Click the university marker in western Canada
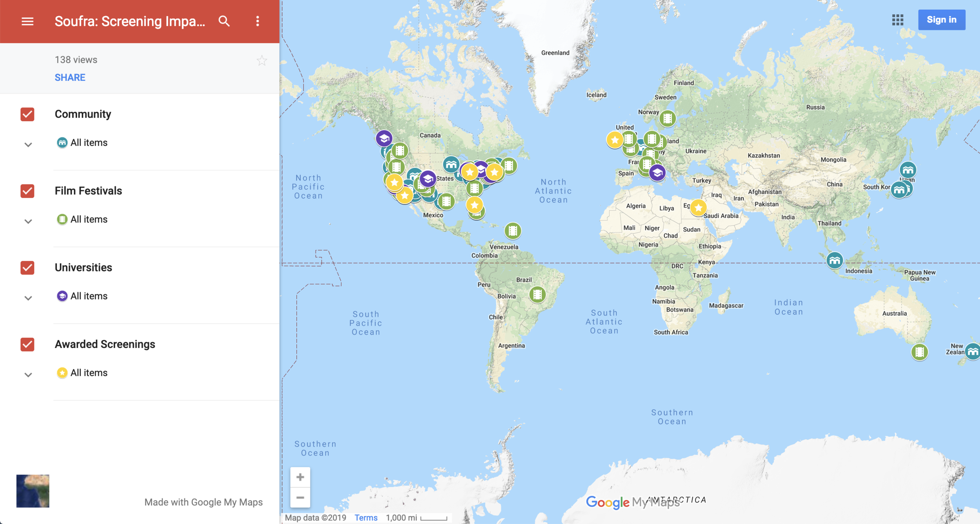 (384, 138)
